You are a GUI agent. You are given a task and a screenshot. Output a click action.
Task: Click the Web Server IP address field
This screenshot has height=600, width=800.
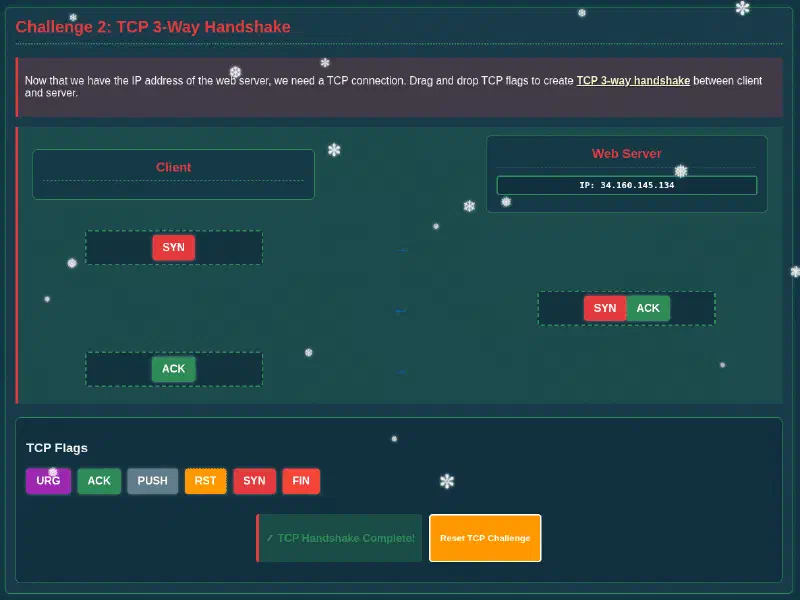coord(627,185)
